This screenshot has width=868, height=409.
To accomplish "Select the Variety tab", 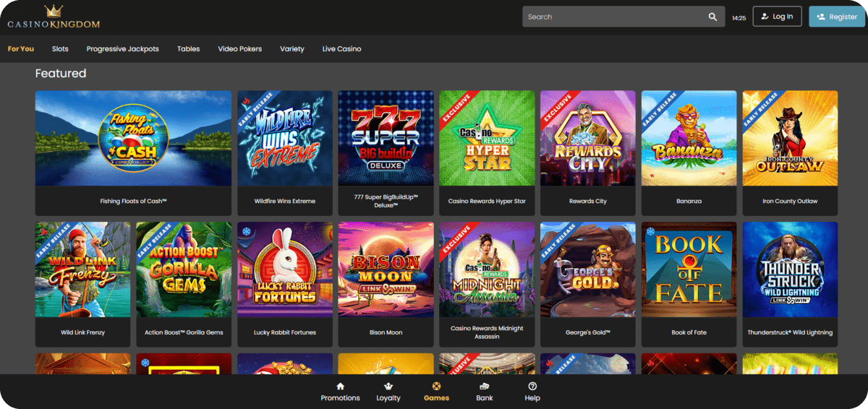I will pos(292,49).
